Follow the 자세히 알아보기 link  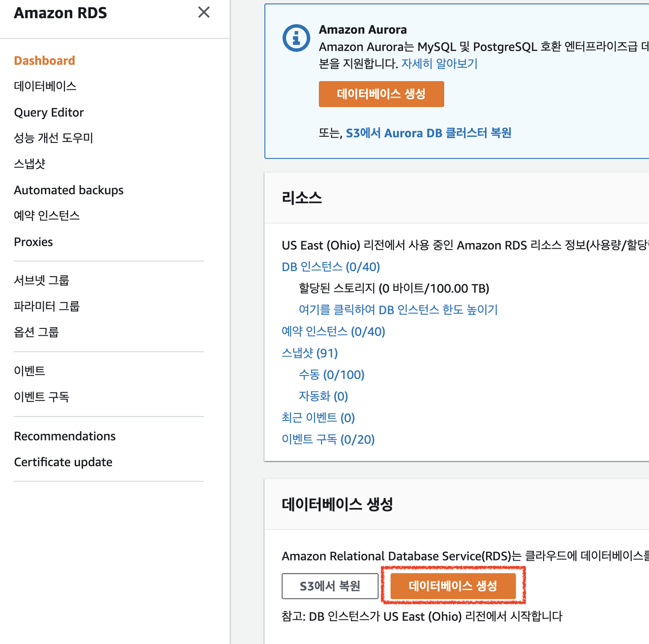tap(440, 64)
